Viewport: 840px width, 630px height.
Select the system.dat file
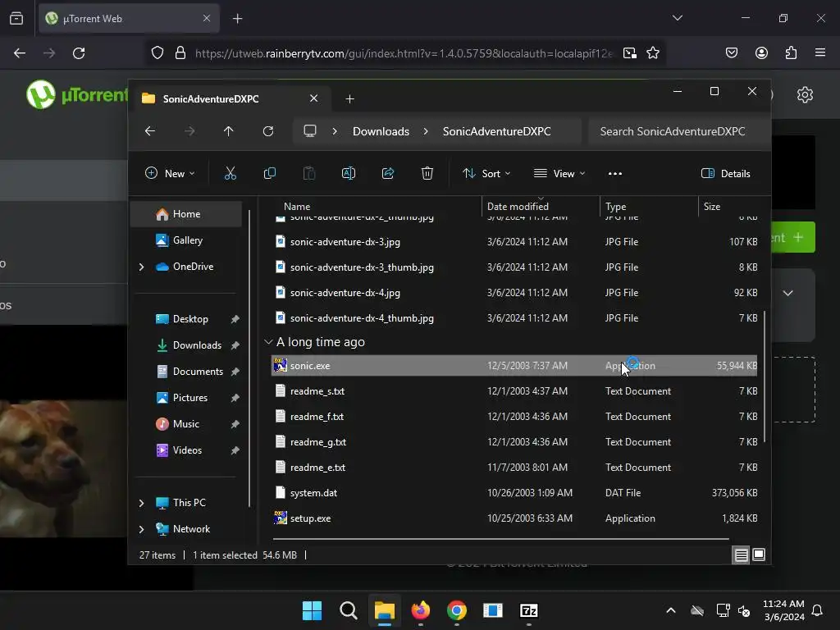click(x=514, y=493)
